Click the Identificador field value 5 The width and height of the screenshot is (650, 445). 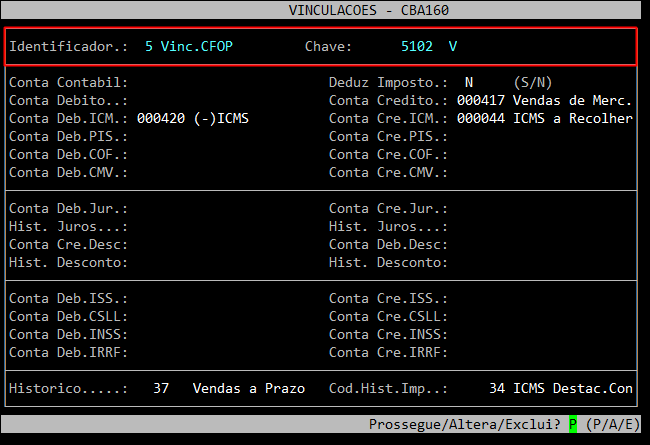click(x=149, y=46)
